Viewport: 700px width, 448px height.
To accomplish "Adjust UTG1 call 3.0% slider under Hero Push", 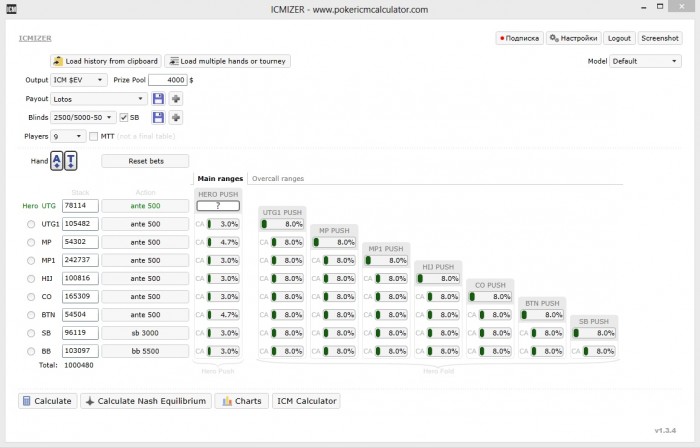I will pyautogui.click(x=222, y=224).
